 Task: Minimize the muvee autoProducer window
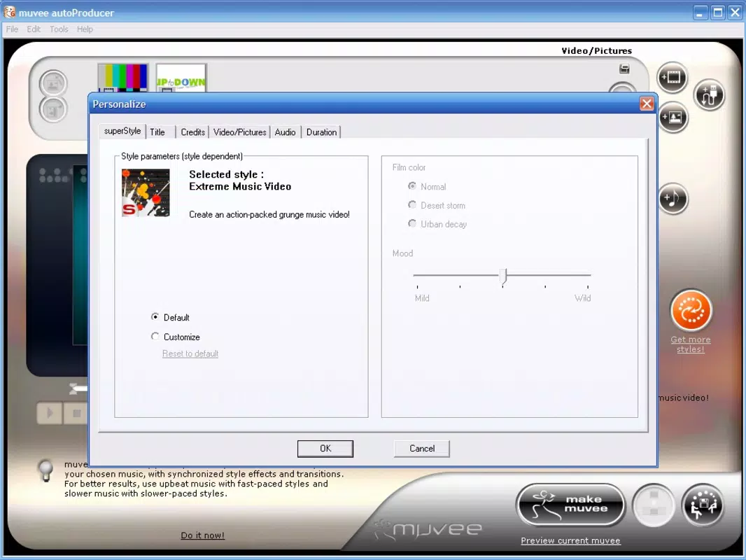point(699,12)
